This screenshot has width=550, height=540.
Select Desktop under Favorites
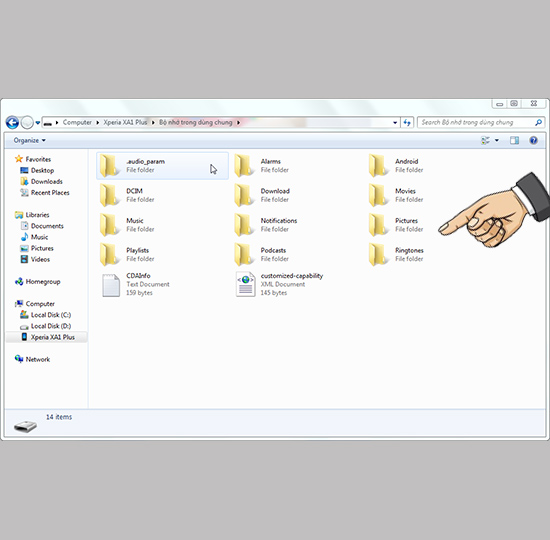[x=42, y=171]
